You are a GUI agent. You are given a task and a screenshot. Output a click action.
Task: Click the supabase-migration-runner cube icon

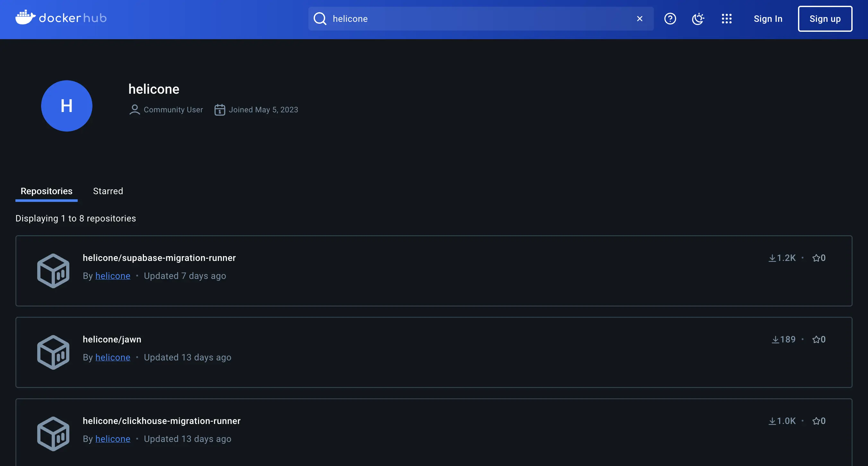[x=53, y=271]
